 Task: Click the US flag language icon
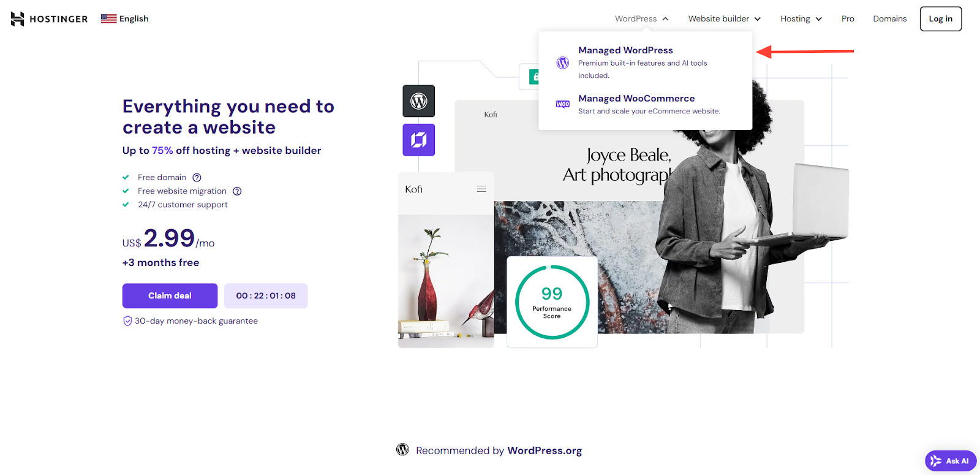[108, 18]
